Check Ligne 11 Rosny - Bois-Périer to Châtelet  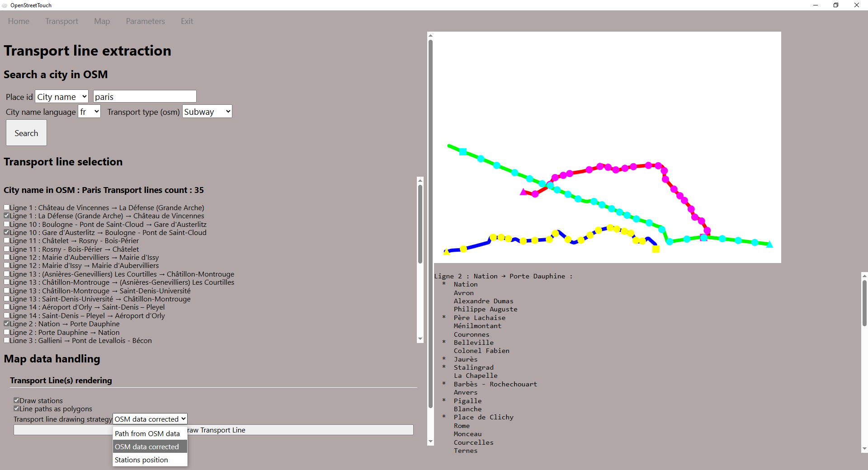coord(7,249)
